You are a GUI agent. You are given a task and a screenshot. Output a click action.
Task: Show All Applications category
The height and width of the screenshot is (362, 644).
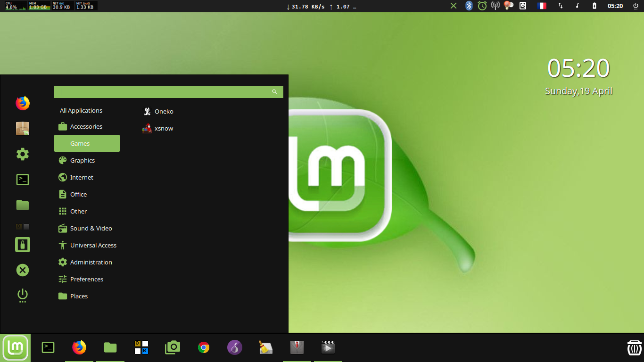(81, 110)
